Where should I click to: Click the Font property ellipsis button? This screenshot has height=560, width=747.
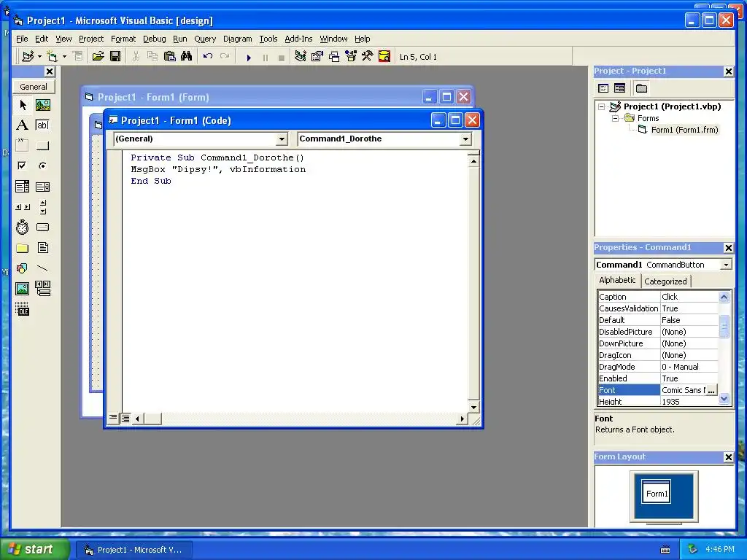click(x=711, y=390)
